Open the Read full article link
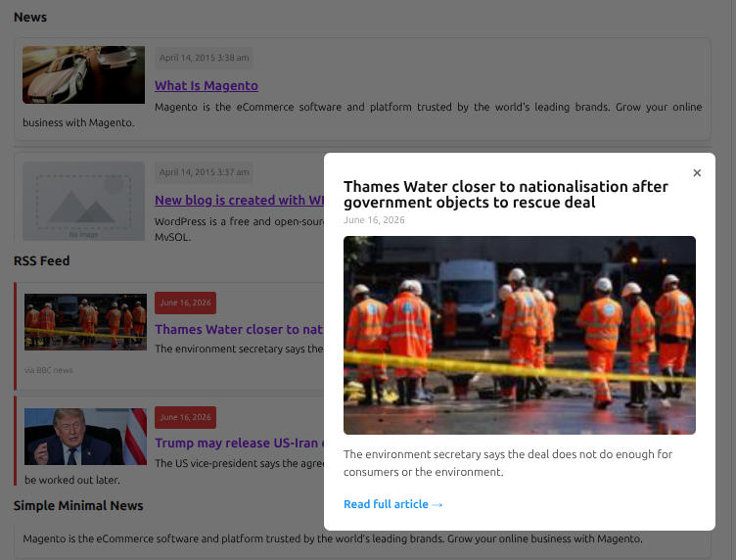The width and height of the screenshot is (736, 560). (392, 504)
